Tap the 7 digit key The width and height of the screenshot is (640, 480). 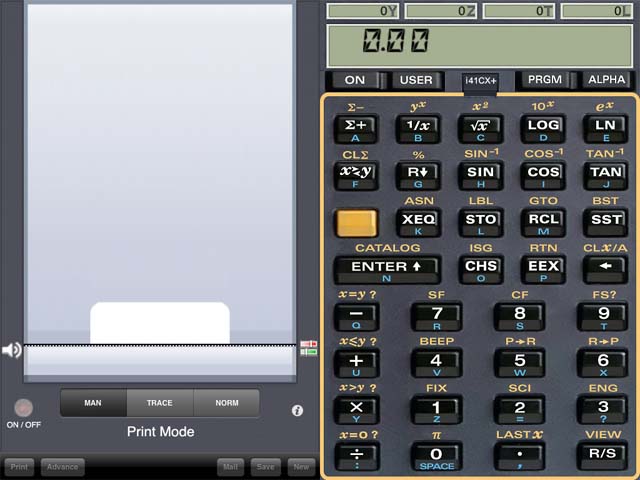click(437, 317)
